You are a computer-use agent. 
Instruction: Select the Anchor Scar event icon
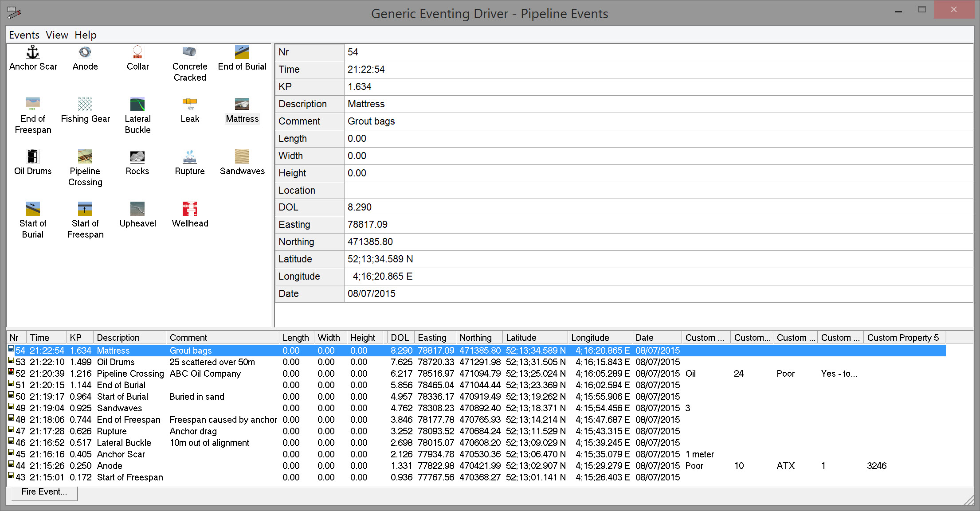click(33, 53)
